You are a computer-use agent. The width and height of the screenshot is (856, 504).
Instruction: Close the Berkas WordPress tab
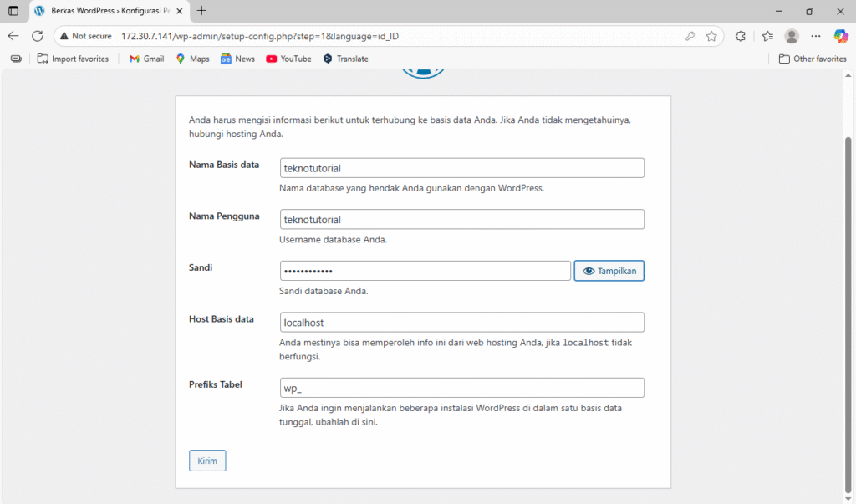[x=180, y=11]
